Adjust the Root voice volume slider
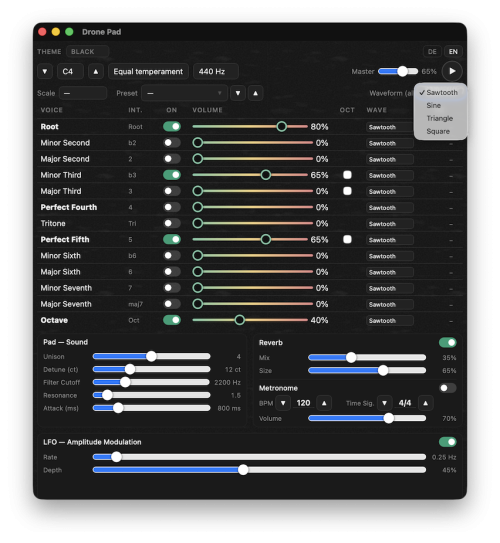Image resolution: width=500 pixels, height=543 pixels. pos(250,127)
